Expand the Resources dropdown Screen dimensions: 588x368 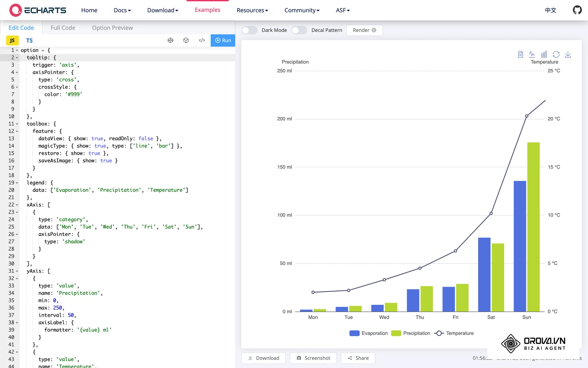coord(252,10)
